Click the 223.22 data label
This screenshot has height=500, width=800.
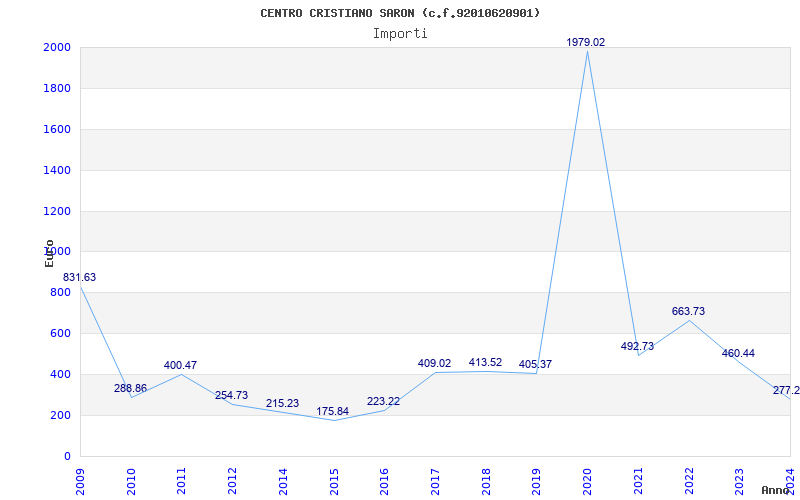click(x=383, y=402)
